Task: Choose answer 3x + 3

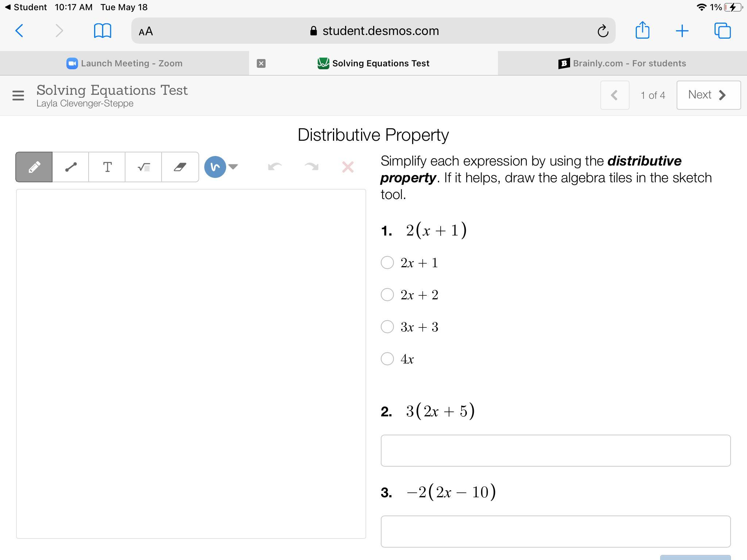Action: [387, 327]
